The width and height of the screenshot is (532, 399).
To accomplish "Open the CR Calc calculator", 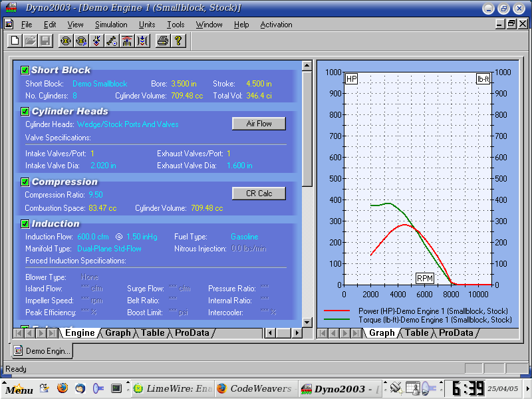I will point(259,194).
